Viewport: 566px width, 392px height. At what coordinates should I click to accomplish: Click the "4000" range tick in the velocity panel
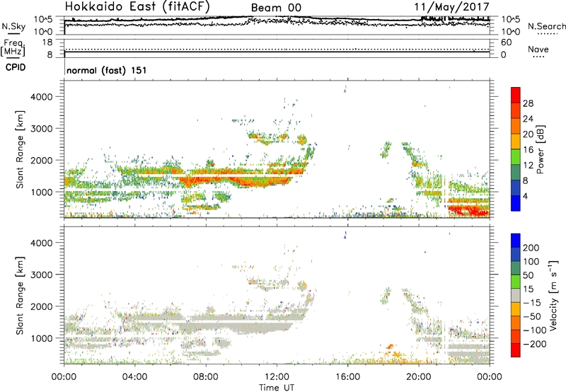41,243
